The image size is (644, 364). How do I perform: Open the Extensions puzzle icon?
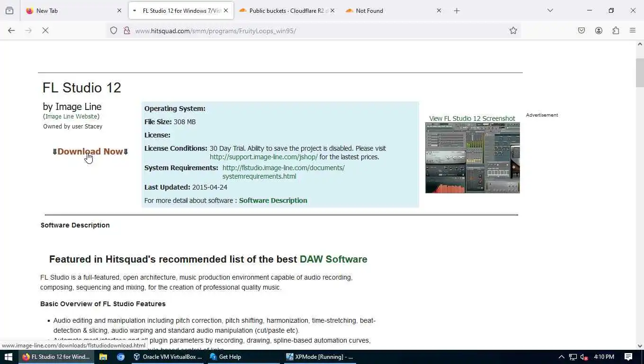pyautogui.click(x=616, y=30)
